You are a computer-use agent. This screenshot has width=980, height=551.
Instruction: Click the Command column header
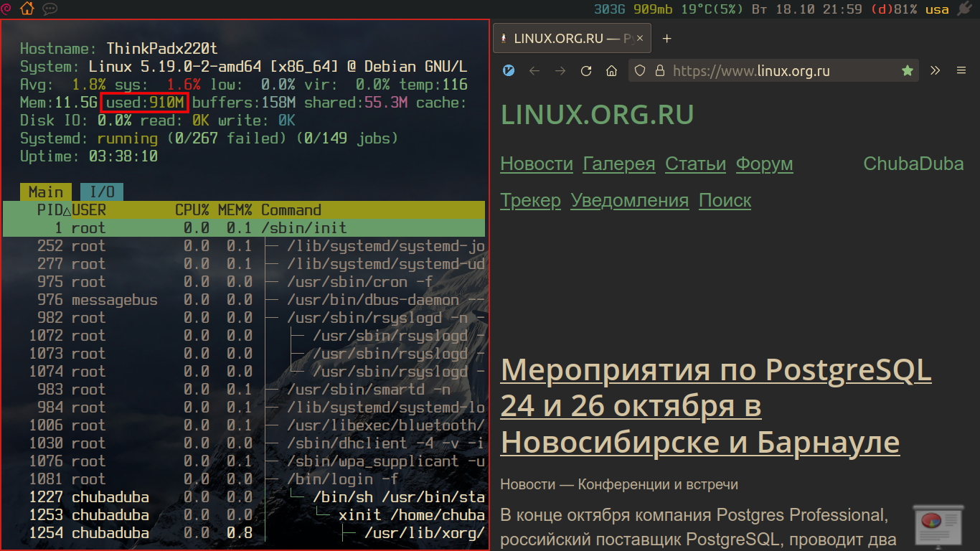291,210
